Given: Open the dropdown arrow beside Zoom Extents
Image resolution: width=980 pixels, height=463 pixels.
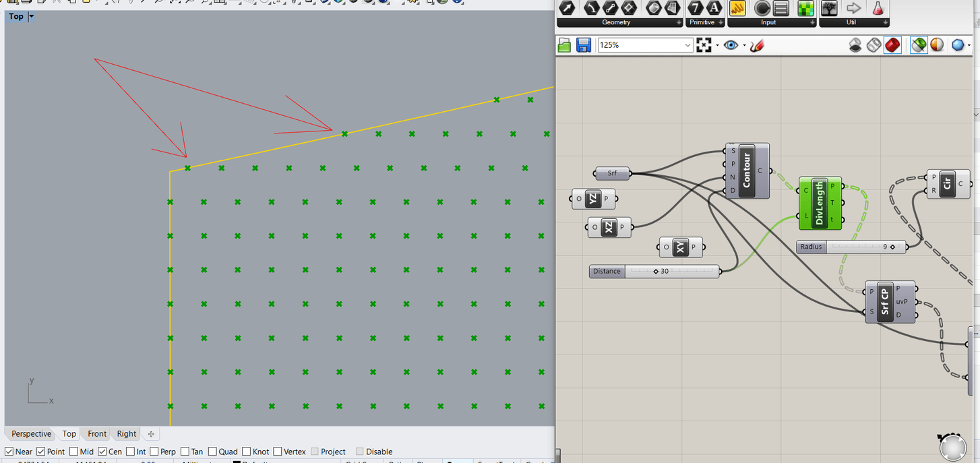Looking at the screenshot, I should coord(717,45).
